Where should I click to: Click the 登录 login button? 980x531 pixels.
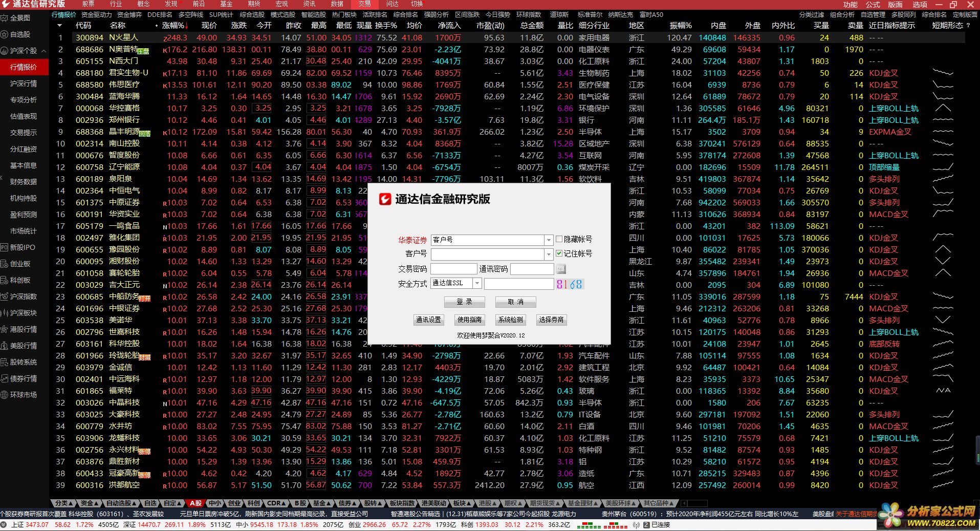(465, 302)
